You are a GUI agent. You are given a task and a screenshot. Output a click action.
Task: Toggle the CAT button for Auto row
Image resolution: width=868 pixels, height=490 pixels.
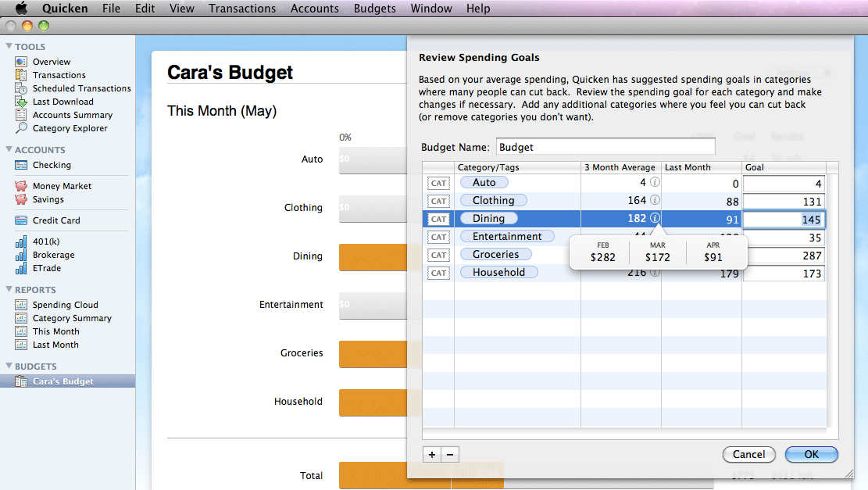(x=438, y=183)
